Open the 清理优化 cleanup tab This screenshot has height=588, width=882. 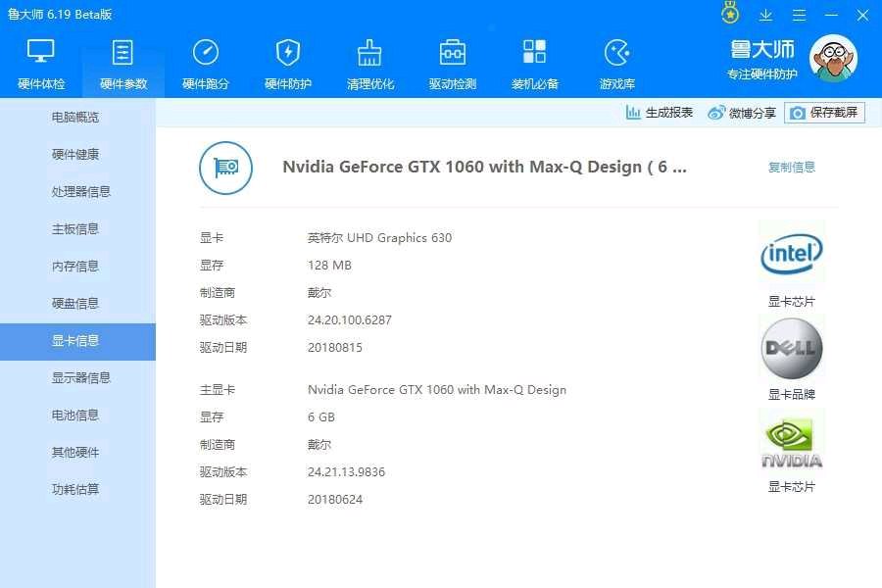[x=370, y=65]
